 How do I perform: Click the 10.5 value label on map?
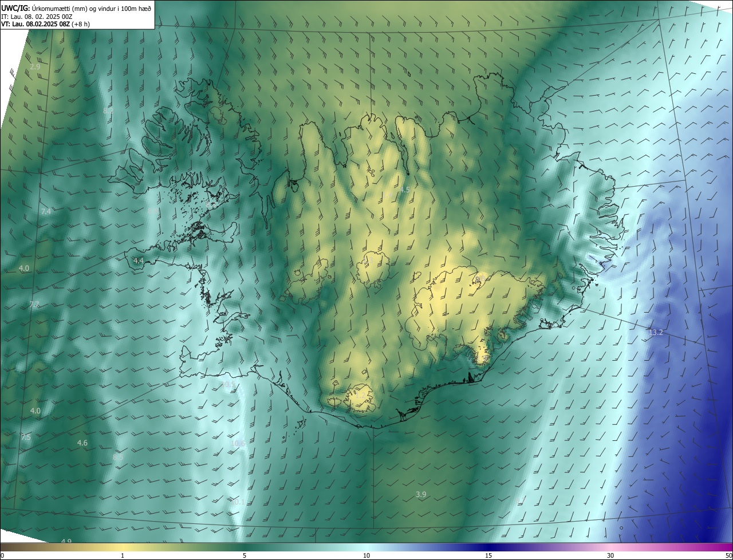(228, 385)
